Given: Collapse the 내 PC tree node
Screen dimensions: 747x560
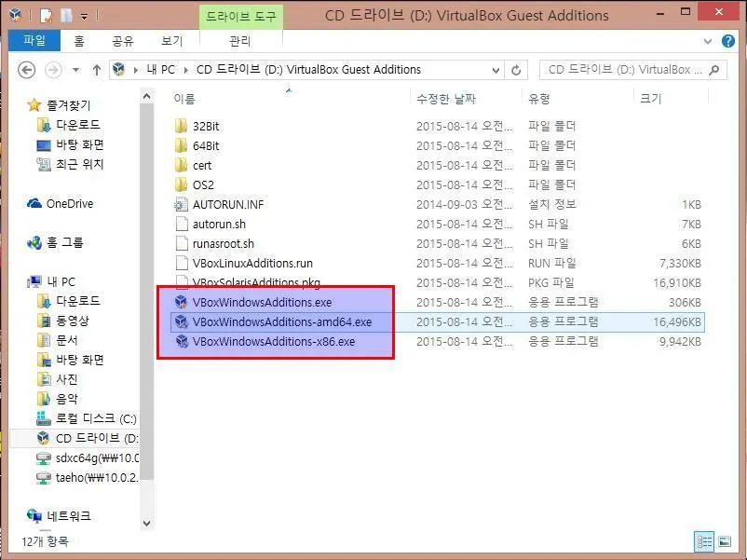Looking at the screenshot, I should click(x=20, y=281).
